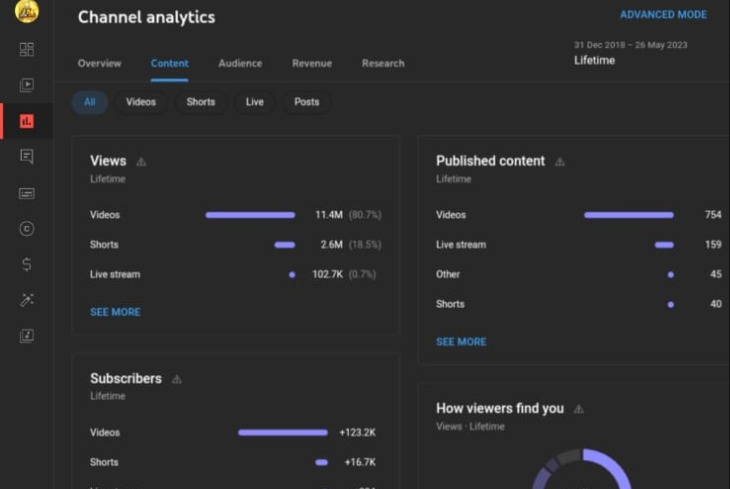730x489 pixels.
Task: Click the How viewers find you donut chart
Action: [x=582, y=469]
